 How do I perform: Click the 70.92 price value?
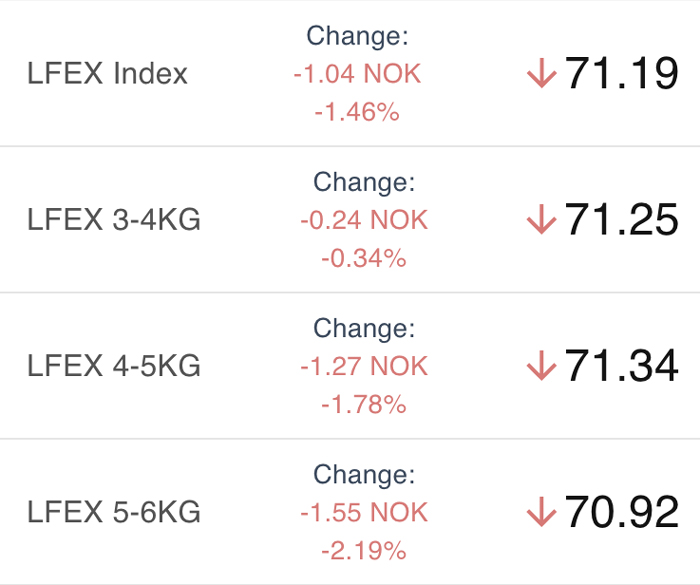pyautogui.click(x=622, y=512)
